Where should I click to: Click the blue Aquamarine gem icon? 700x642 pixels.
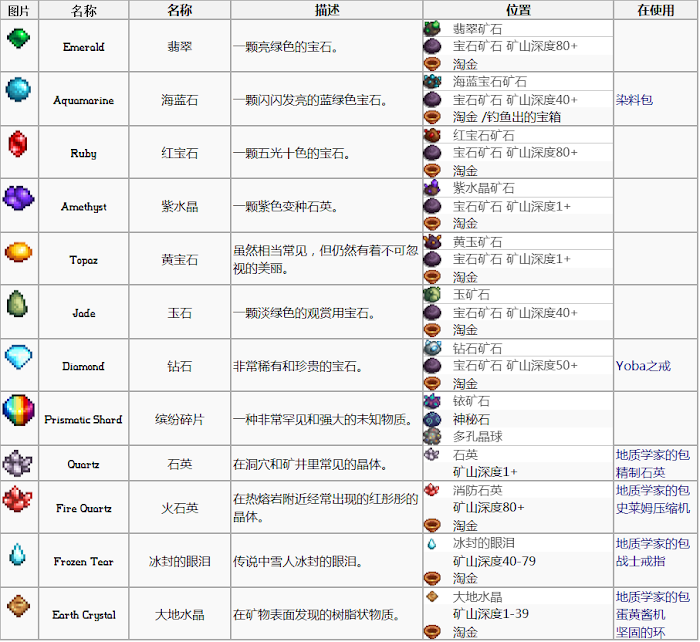(18, 89)
